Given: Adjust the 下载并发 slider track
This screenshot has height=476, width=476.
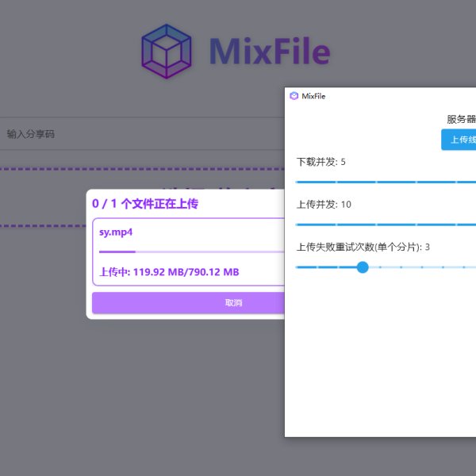Looking at the screenshot, I should (386, 182).
